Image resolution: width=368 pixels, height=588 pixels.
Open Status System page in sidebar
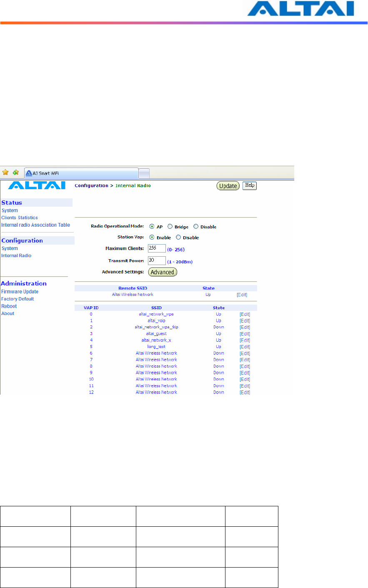click(10, 210)
